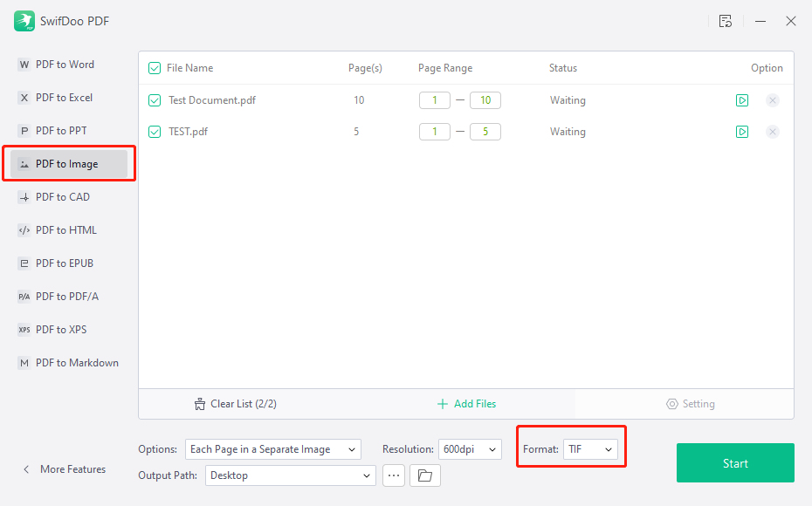Select PDF to EPUB label in sidebar
Image resolution: width=812 pixels, height=506 pixels.
click(65, 263)
